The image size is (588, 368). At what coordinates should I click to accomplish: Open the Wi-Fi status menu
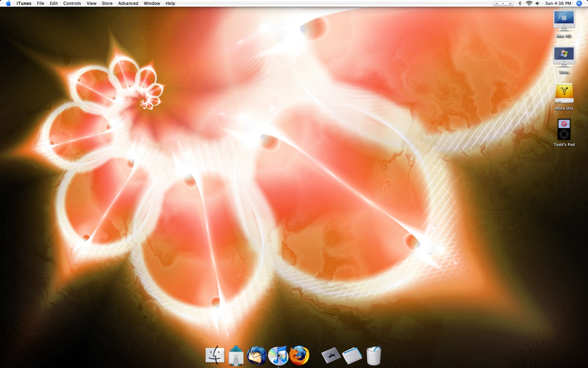click(x=529, y=3)
